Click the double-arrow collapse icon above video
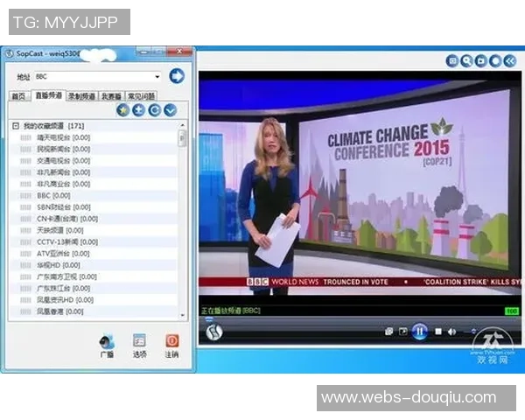This screenshot has width=525, height=420. tap(509, 61)
